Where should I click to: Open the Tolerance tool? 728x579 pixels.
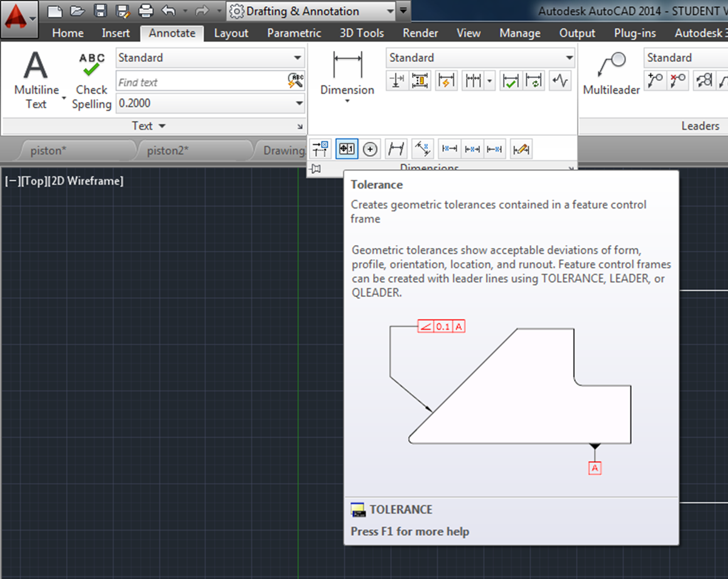coord(346,149)
